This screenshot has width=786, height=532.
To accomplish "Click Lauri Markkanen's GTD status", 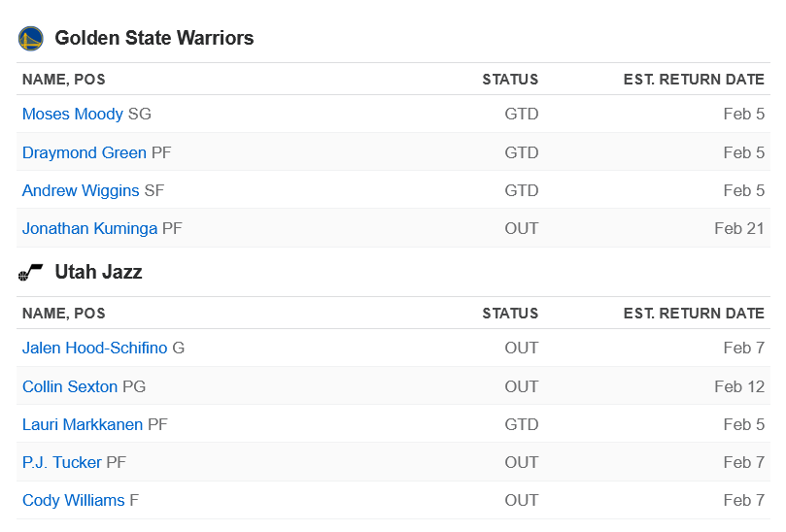I will [522, 424].
